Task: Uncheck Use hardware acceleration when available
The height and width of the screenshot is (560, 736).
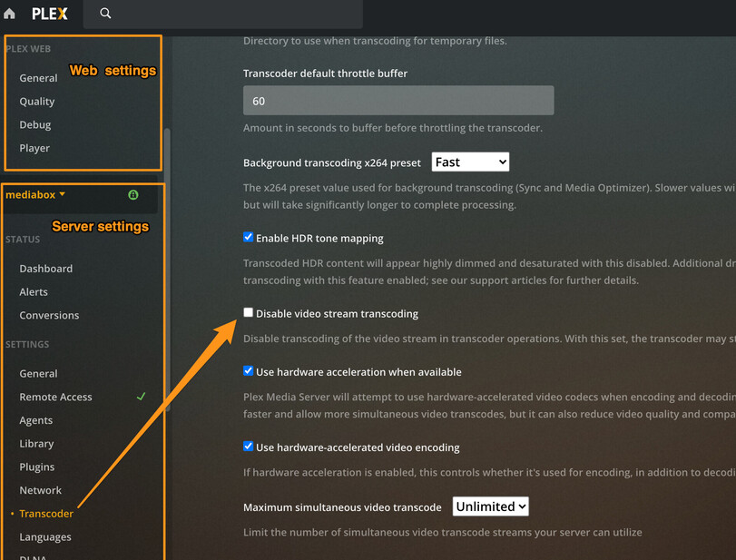Action: [249, 371]
